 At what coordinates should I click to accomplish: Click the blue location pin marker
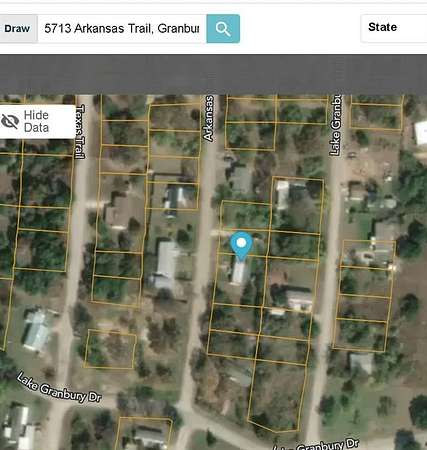coord(241,246)
